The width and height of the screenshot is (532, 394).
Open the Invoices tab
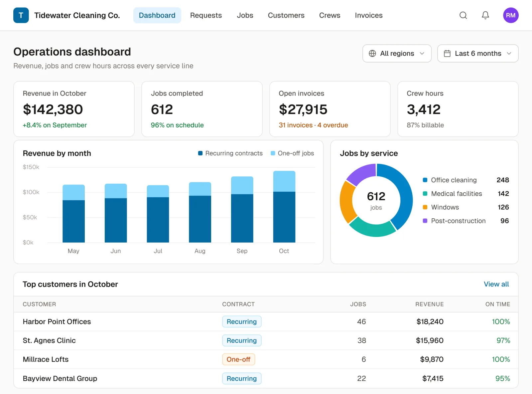click(x=368, y=15)
